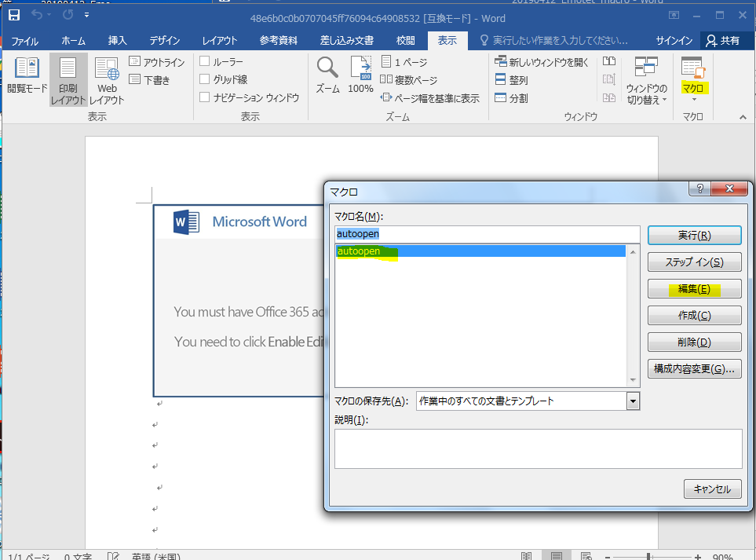The height and width of the screenshot is (560, 756).
Task: Set zoom to 100%
Action: tap(360, 75)
